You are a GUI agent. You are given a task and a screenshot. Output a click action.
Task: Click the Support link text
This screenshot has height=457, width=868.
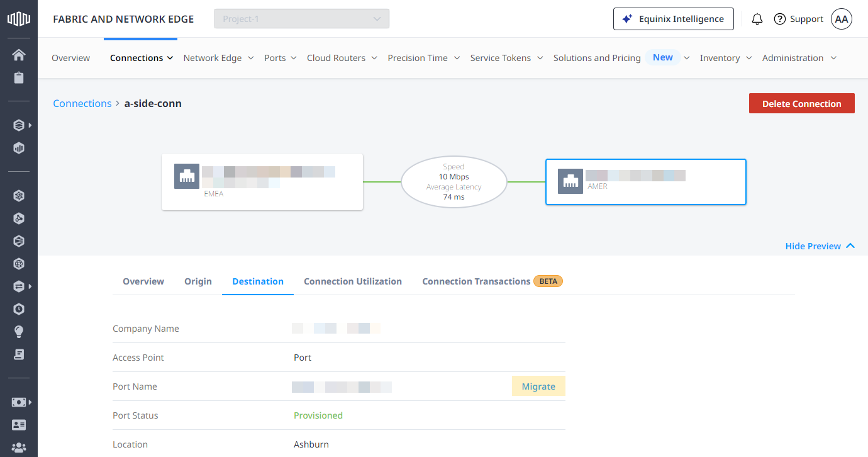806,19
